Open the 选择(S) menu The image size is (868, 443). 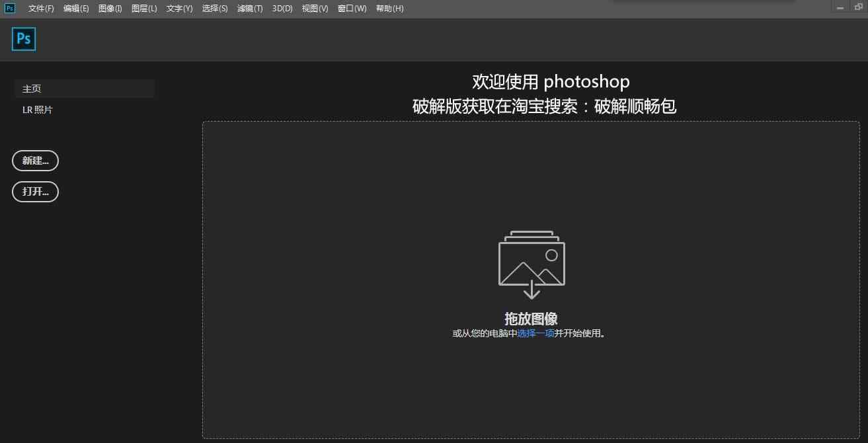[x=215, y=9]
